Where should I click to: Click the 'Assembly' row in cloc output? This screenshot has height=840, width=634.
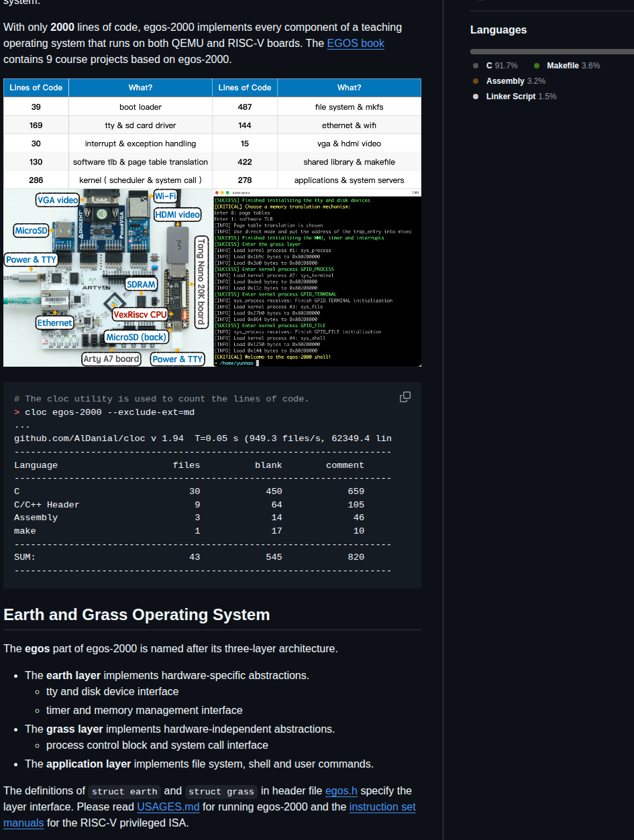coord(189,518)
